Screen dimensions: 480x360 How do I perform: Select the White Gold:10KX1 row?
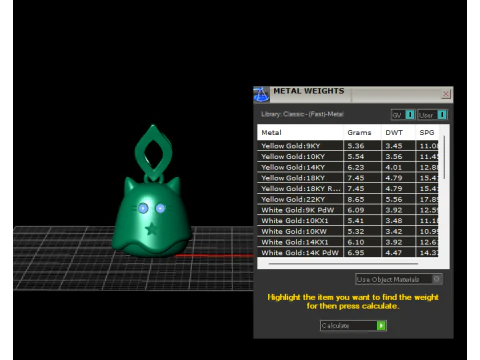coord(348,221)
